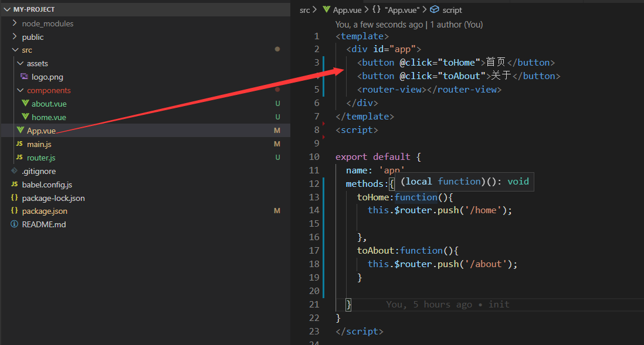Click the closing script tag on line 23

(360, 332)
